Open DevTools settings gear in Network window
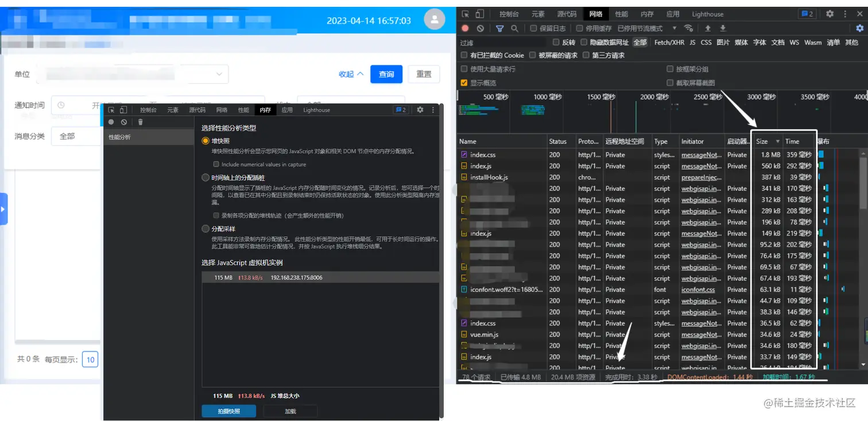 pos(830,14)
